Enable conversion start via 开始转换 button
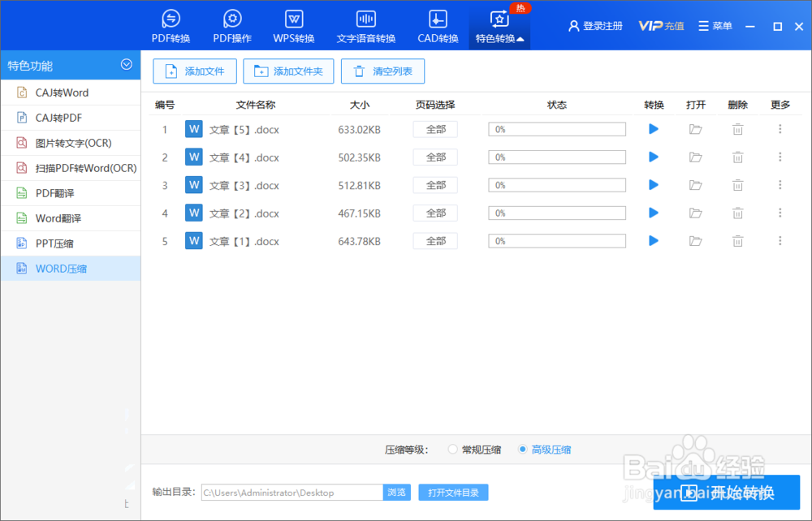 (727, 492)
